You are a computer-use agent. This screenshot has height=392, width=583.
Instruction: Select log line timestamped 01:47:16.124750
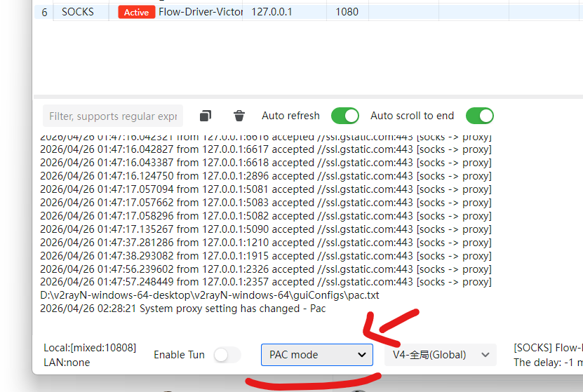pos(266,176)
